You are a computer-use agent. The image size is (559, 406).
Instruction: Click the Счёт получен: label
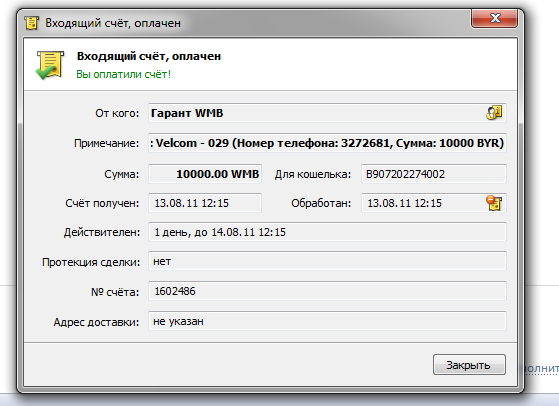point(102,204)
